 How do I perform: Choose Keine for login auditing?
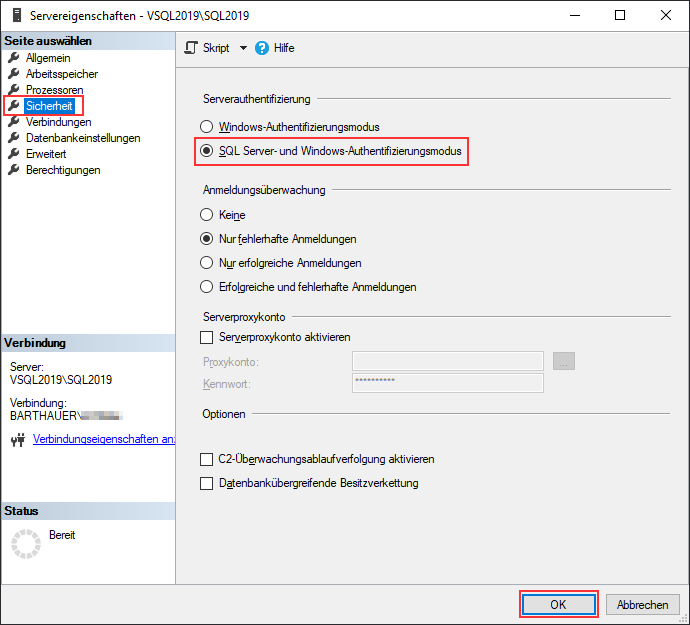click(207, 215)
